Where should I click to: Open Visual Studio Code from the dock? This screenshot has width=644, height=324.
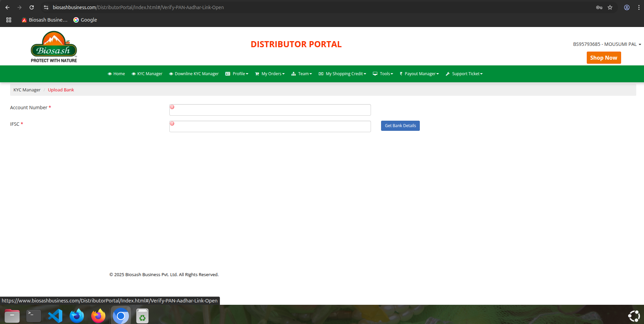coord(55,316)
